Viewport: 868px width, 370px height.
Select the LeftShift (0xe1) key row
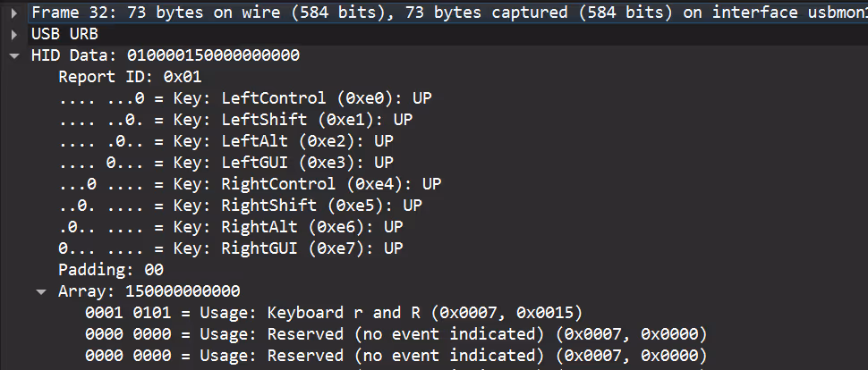235,120
